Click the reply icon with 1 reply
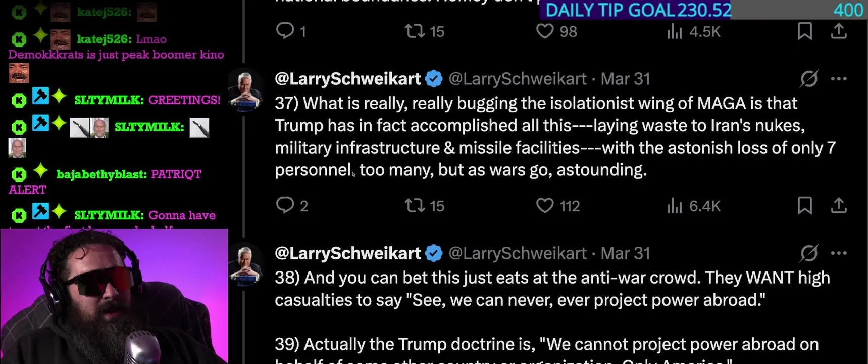 pos(285,31)
